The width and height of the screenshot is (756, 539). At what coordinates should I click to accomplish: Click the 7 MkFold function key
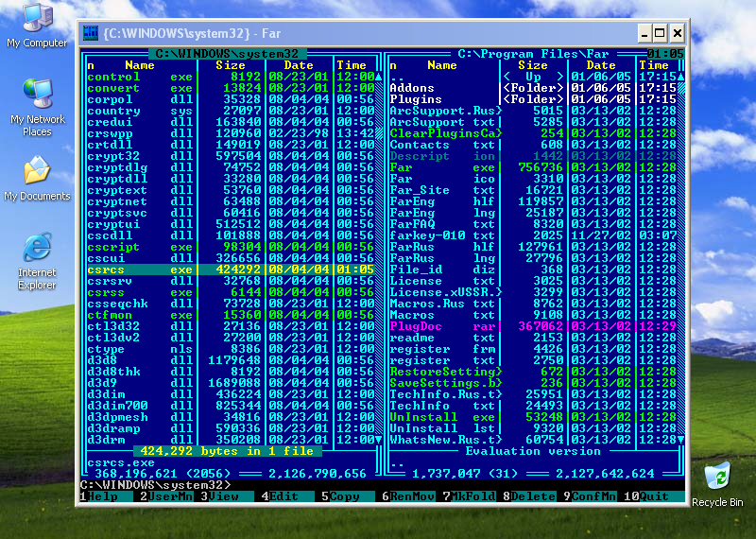(x=469, y=496)
